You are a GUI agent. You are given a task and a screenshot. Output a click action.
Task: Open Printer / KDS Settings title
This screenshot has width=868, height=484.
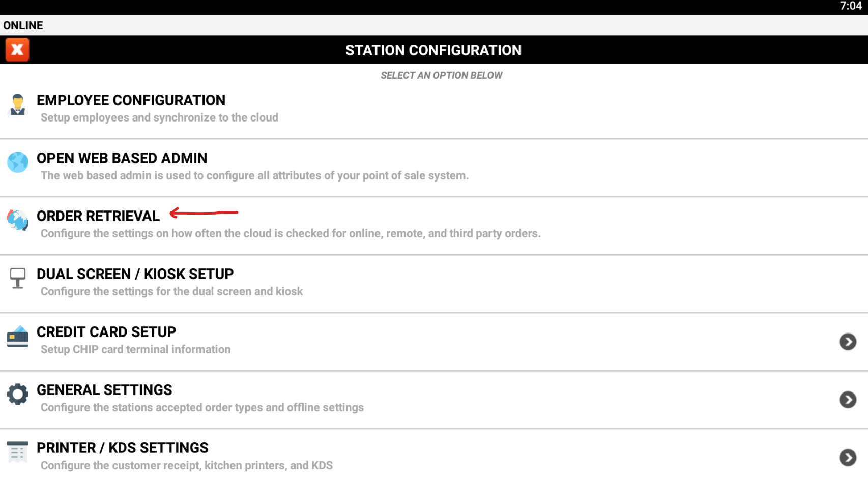pyautogui.click(x=123, y=448)
